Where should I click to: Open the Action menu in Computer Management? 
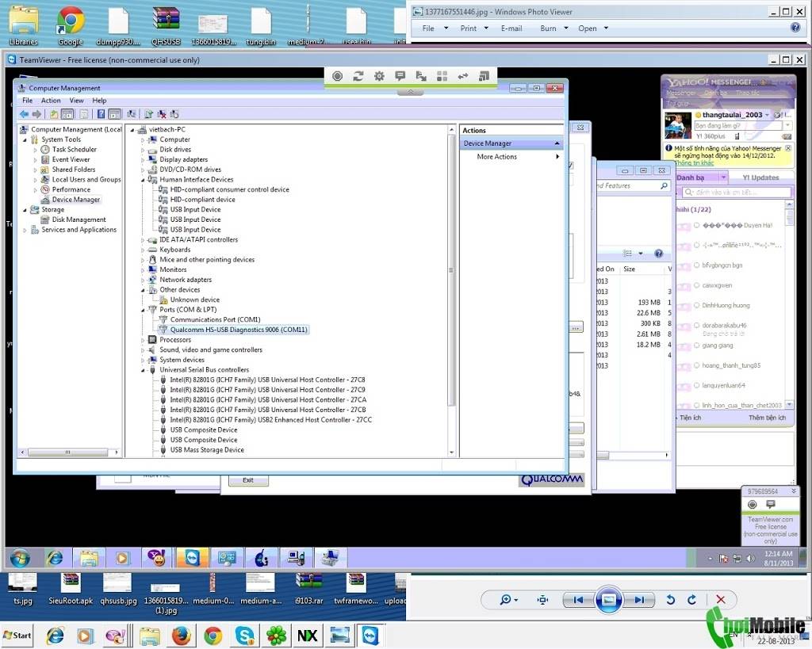click(x=51, y=101)
